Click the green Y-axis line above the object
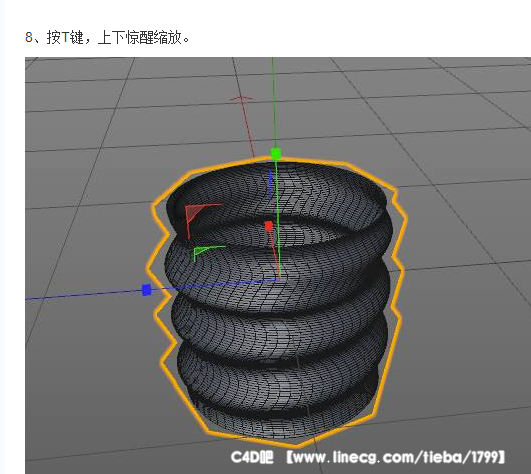Screen dimensions: 531x474 tap(274, 102)
